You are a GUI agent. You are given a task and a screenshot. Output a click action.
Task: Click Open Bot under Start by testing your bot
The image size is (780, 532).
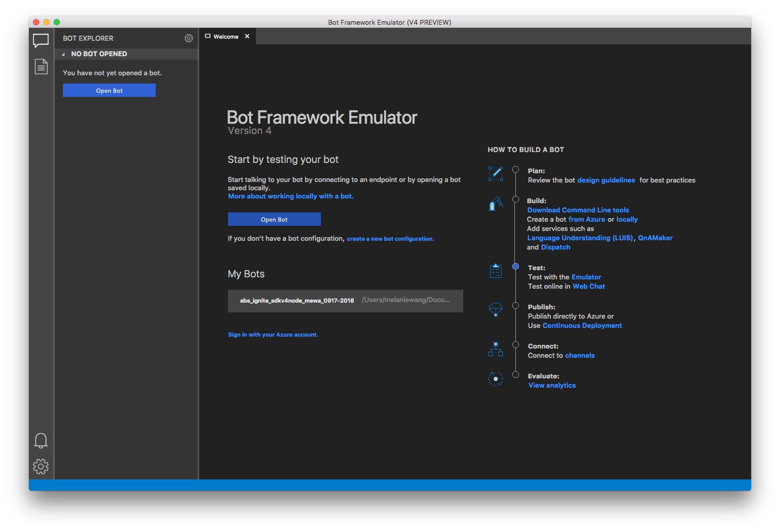pyautogui.click(x=274, y=219)
